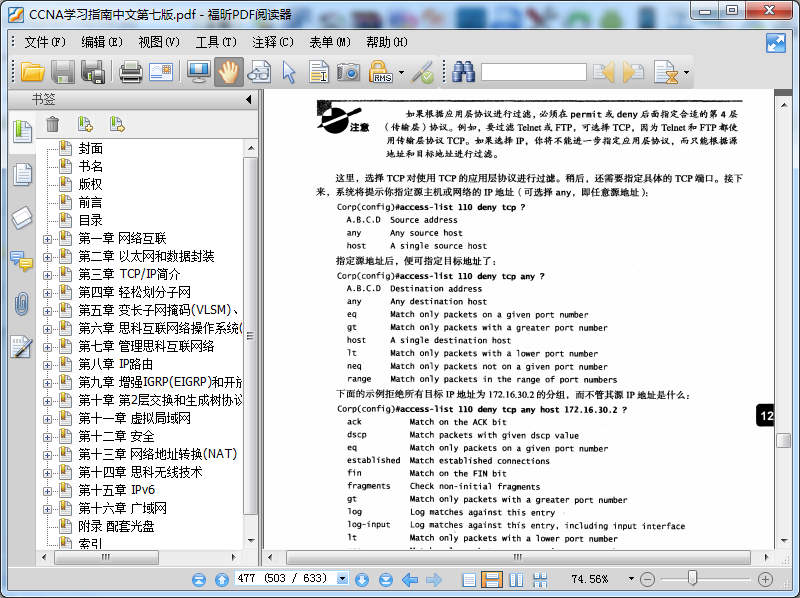The height and width of the screenshot is (598, 800).
Task: Open the 视图(V) menu
Action: pos(159,42)
